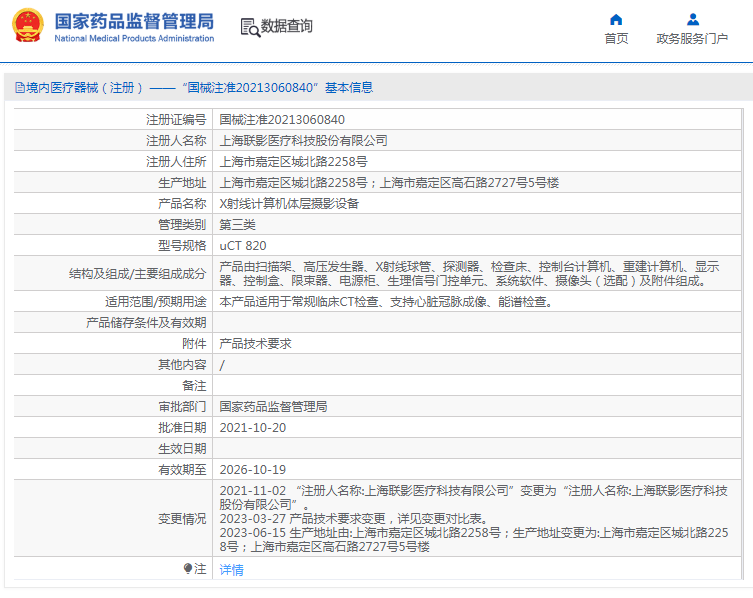Click the 生效日期 label

pos(182,449)
